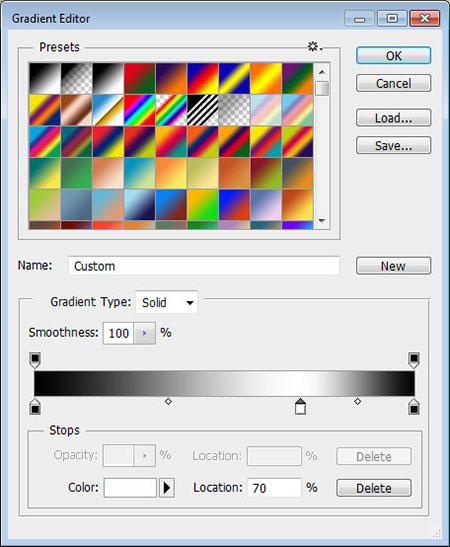This screenshot has width=450, height=547.
Task: Click the Save... button
Action: click(393, 145)
